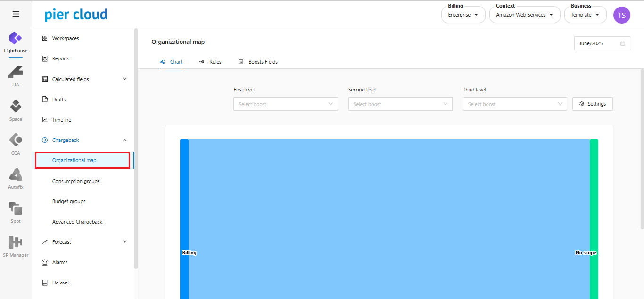Viewport: 644px width, 299px height.
Task: Open the hamburger menu icon
Action: (x=16, y=14)
